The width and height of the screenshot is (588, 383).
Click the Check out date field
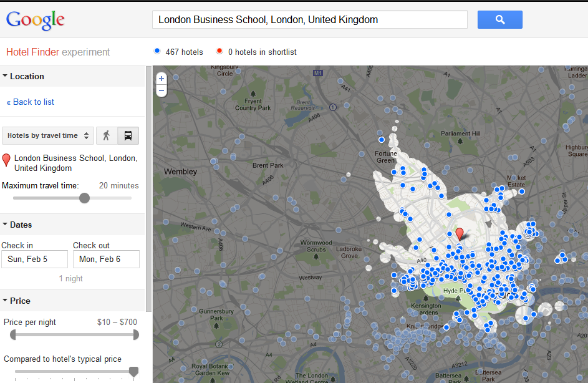[x=106, y=259]
